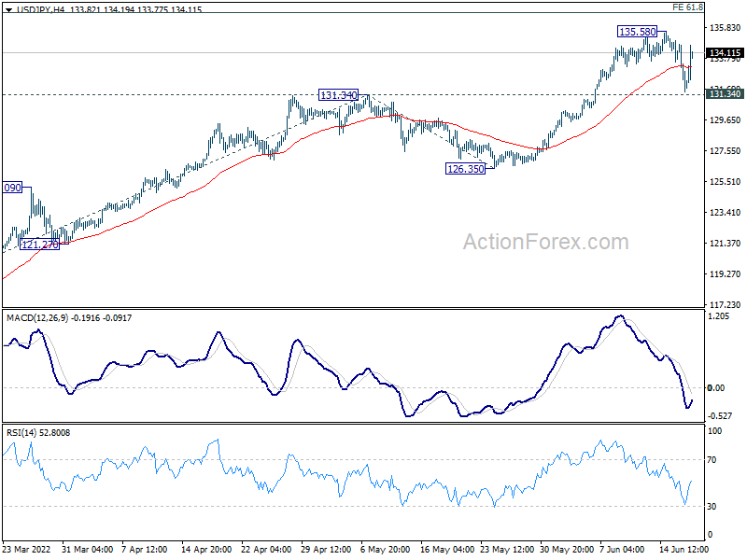Click the RSI 70 level label

pos(712,459)
